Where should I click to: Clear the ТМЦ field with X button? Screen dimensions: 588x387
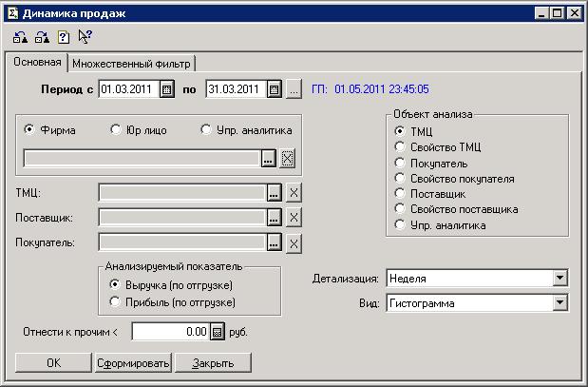(294, 193)
